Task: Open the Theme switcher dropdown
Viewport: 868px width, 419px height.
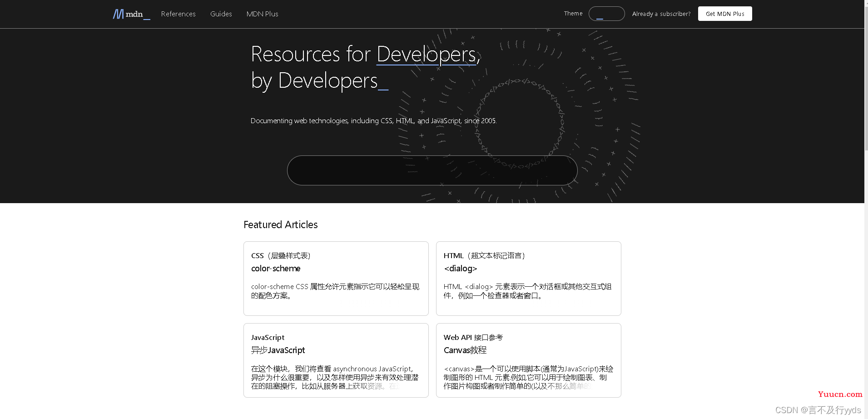Action: tap(606, 14)
